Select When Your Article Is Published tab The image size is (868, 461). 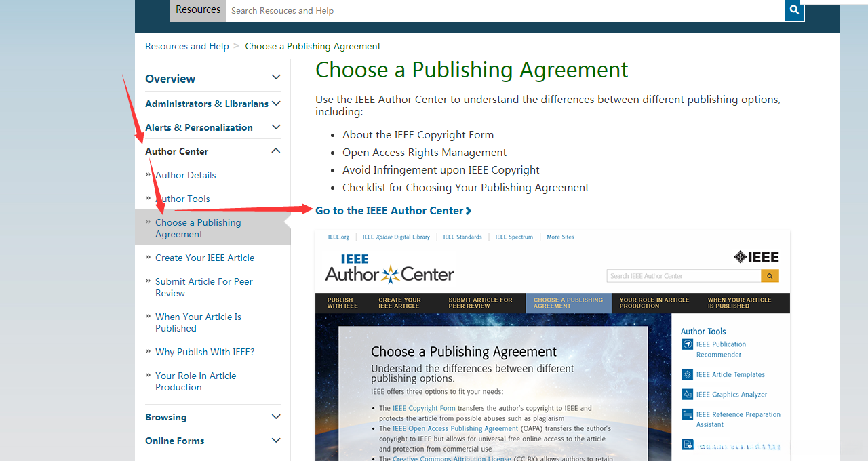click(740, 303)
